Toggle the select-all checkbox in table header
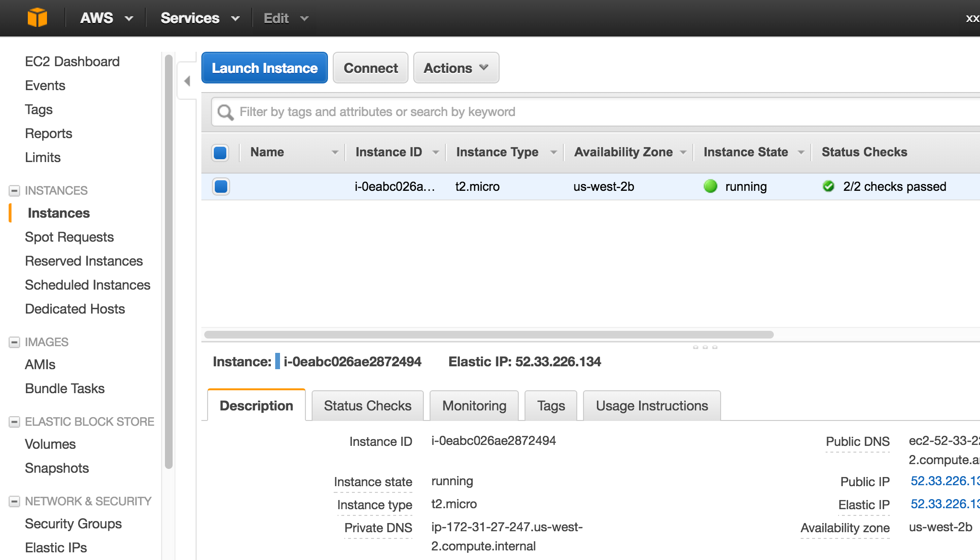This screenshot has width=980, height=560. pos(220,152)
